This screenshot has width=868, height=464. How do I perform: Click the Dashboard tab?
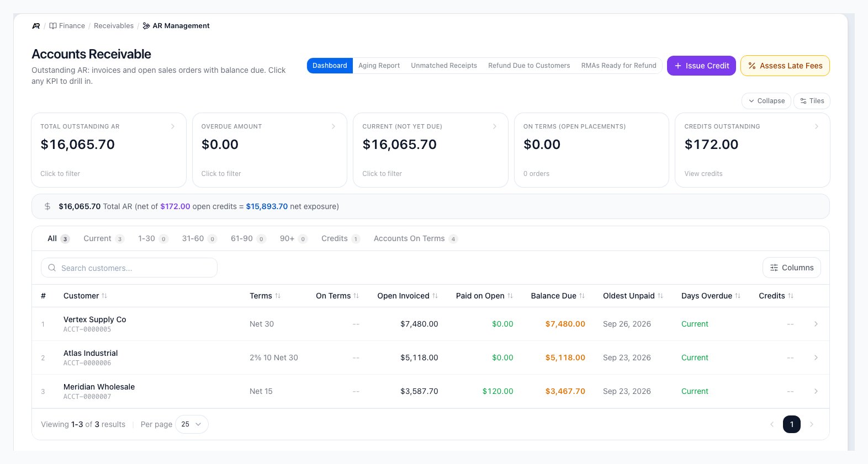point(330,66)
